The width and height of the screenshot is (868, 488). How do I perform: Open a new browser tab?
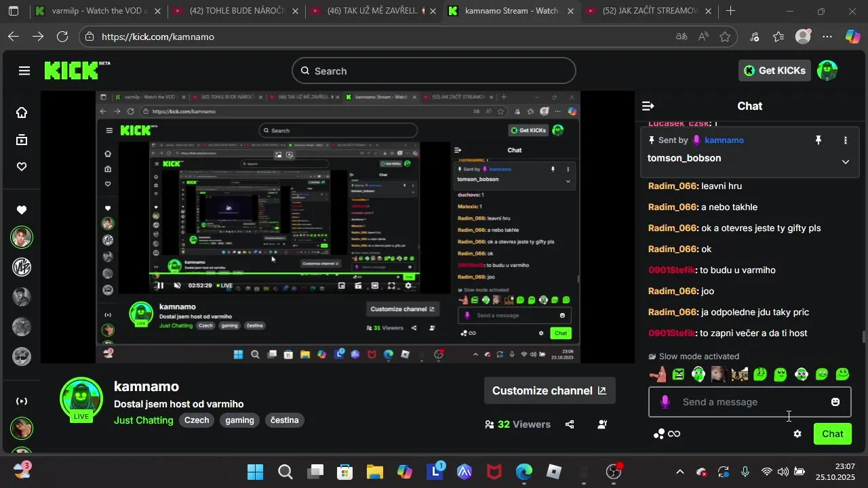click(x=730, y=11)
